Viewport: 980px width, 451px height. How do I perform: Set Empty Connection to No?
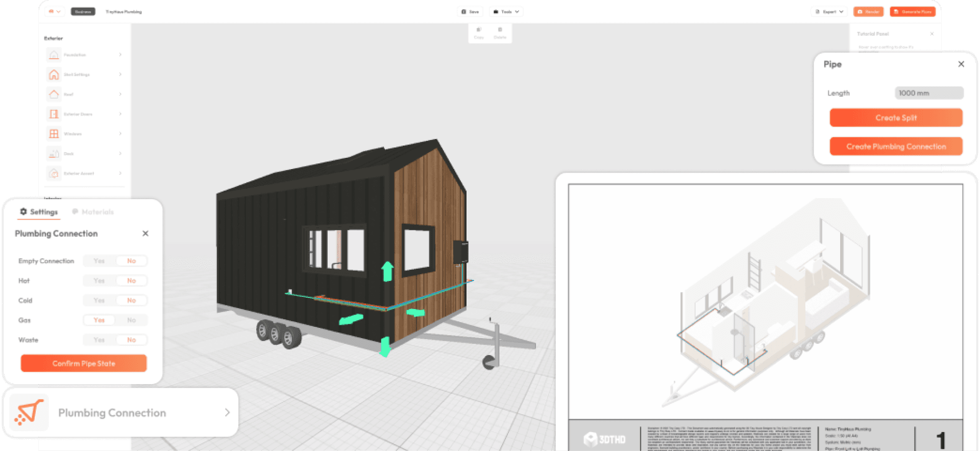click(131, 261)
